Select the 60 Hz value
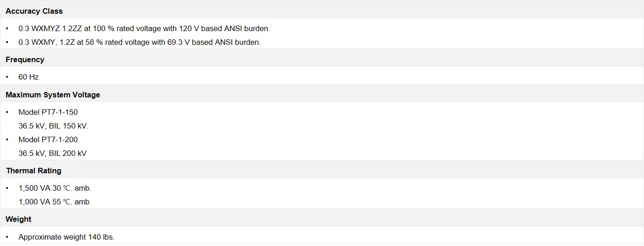Viewport: 644px width, 246px height. pyautogui.click(x=28, y=77)
